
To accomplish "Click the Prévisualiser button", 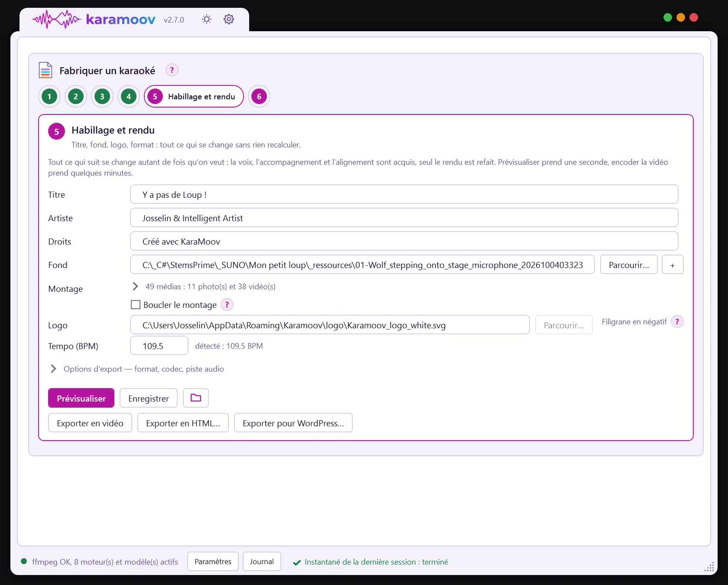I will (81, 398).
